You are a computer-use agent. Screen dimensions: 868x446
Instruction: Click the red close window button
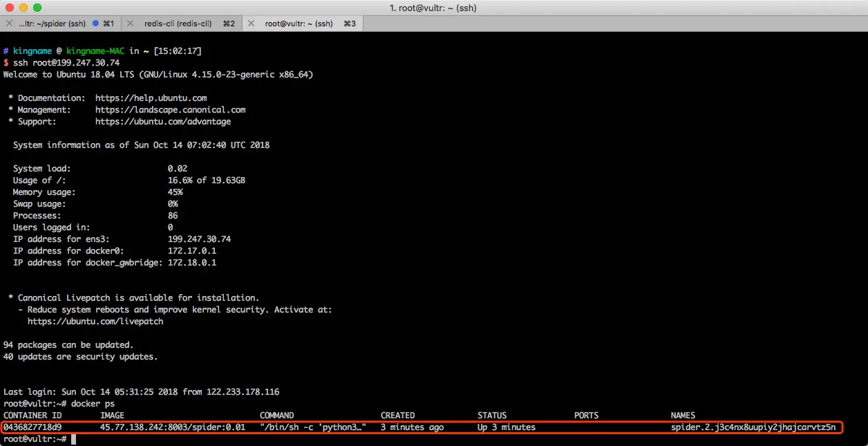point(9,8)
